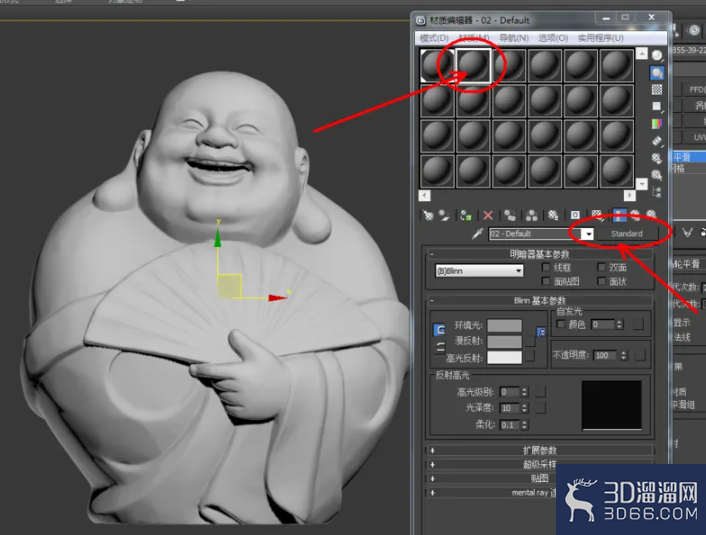706x535 pixels.
Task: Assign material to selection icon
Action: (x=466, y=216)
